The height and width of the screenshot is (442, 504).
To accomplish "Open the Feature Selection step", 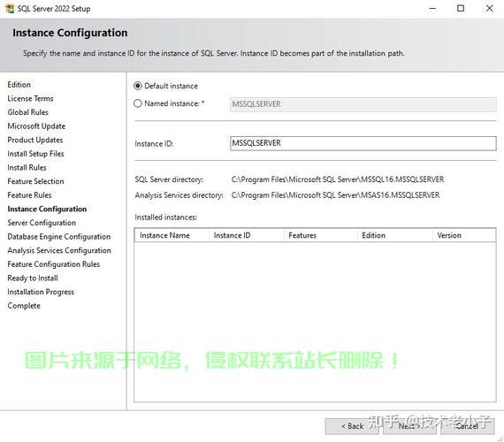I will coord(35,181).
